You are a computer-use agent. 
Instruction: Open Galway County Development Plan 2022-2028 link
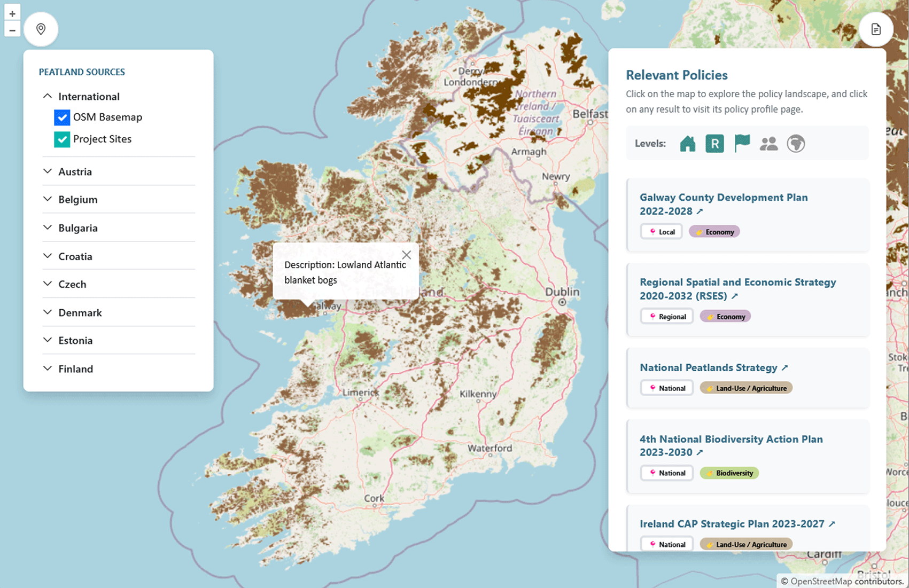click(724, 204)
